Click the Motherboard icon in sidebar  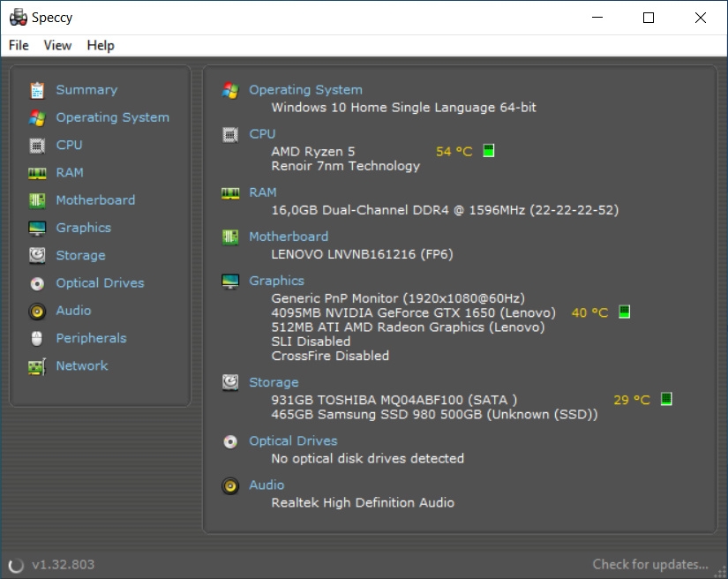pyautogui.click(x=37, y=200)
